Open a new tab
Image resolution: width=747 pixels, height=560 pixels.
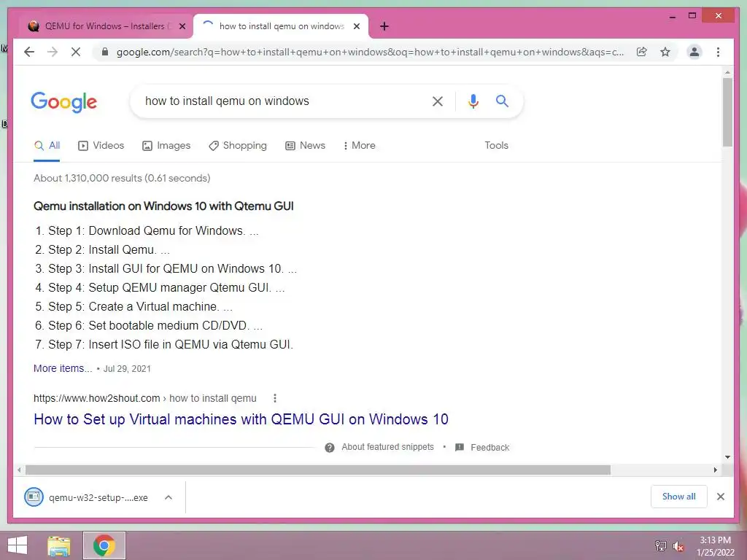click(384, 26)
